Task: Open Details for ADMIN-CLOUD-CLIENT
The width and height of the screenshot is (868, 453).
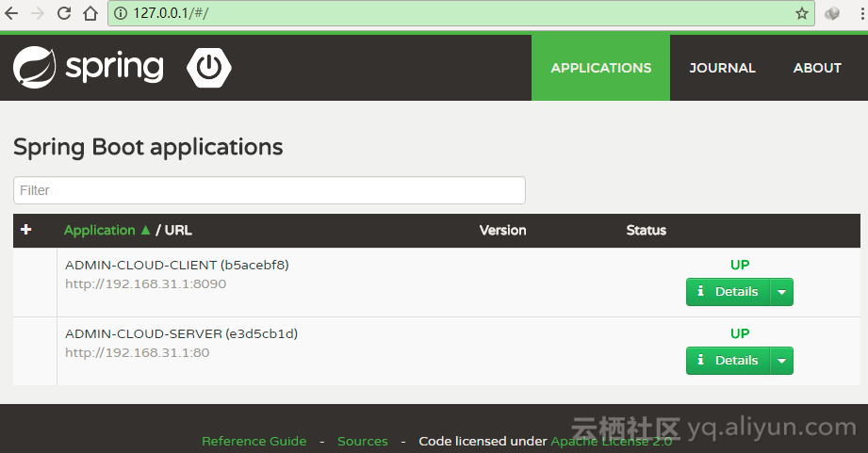Action: coord(728,292)
